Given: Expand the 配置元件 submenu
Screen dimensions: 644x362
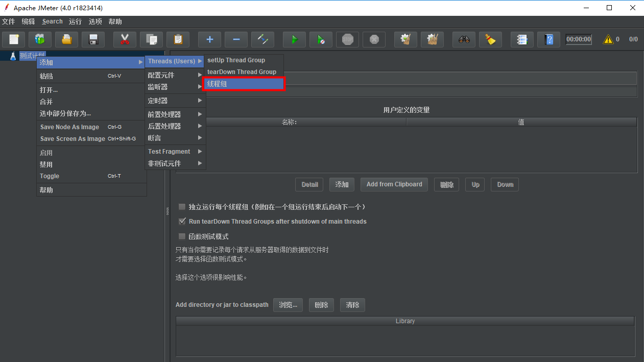Looking at the screenshot, I should point(175,75).
